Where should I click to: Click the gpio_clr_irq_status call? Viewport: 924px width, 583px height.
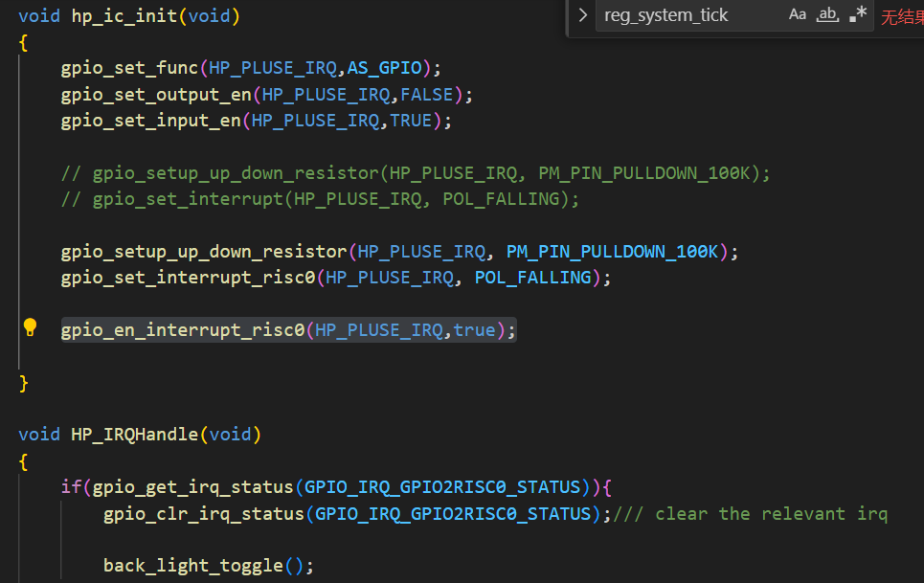tap(204, 514)
